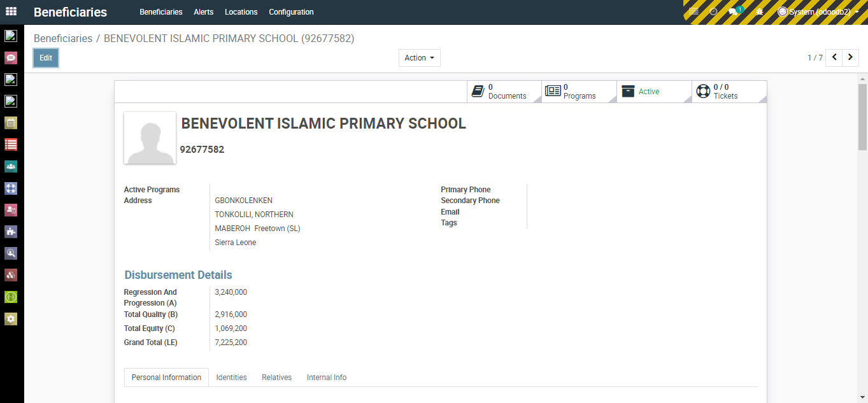The image size is (868, 403).
Task: Open the Configuration menu
Action: point(291,12)
